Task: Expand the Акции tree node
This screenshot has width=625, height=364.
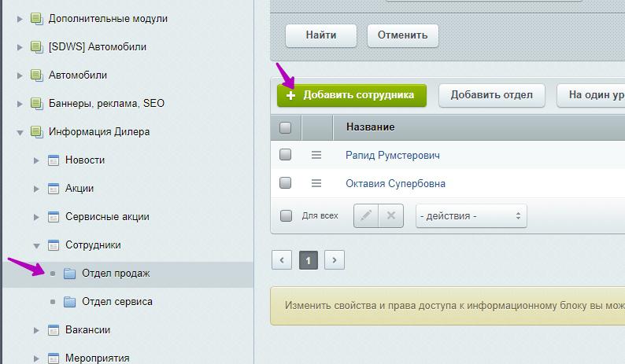Action: point(36,189)
